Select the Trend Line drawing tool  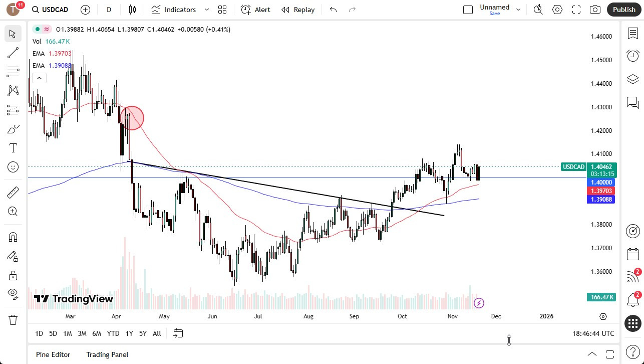coord(13,53)
